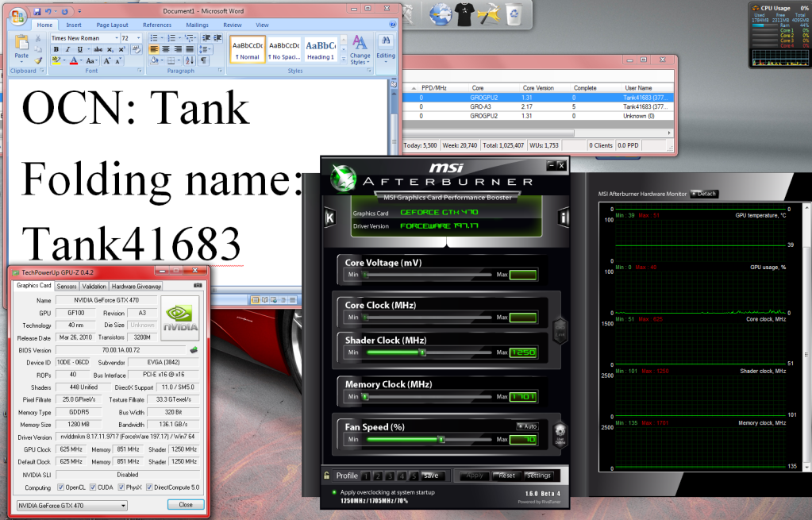Screen dimensions: 812x520
Task: Go to the References tab in Word
Action: click(157, 25)
